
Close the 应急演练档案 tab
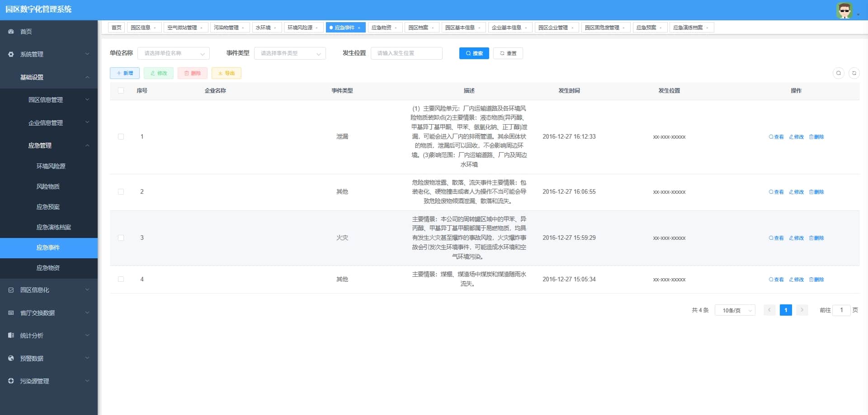[707, 28]
